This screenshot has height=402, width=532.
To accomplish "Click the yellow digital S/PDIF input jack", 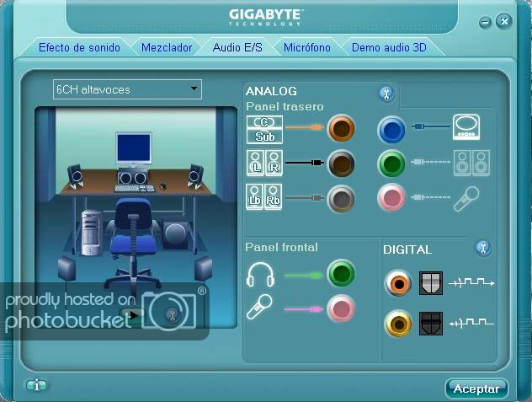I will (398, 322).
